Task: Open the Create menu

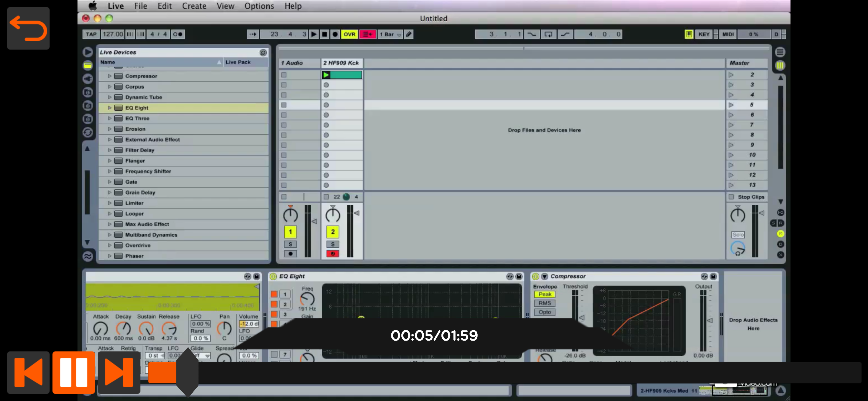Action: (x=194, y=6)
